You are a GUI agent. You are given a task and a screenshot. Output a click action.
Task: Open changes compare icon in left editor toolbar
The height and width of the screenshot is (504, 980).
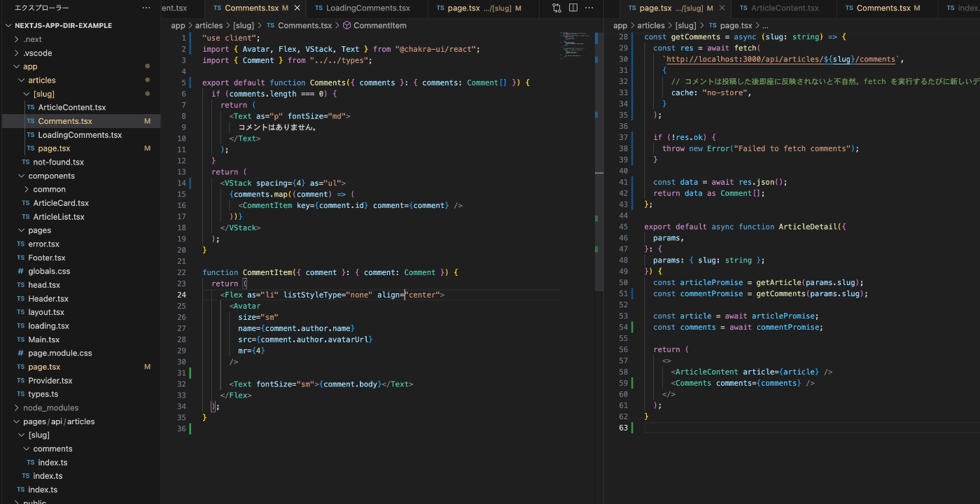[x=557, y=8]
